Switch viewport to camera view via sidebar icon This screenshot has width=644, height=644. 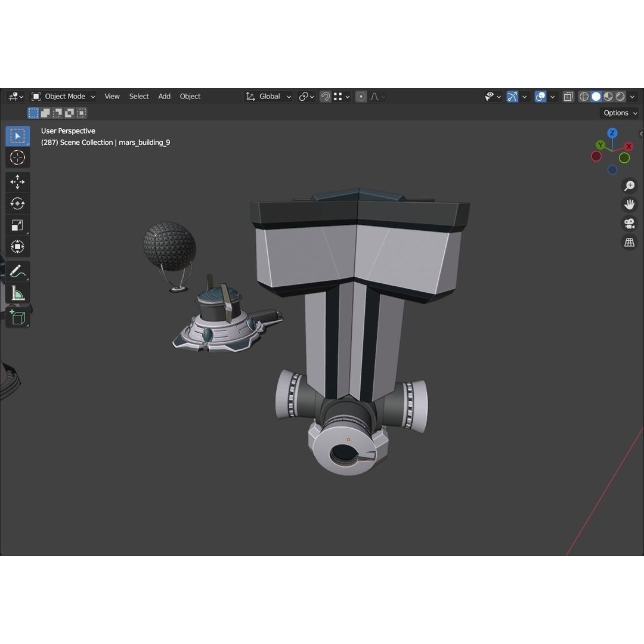click(629, 224)
